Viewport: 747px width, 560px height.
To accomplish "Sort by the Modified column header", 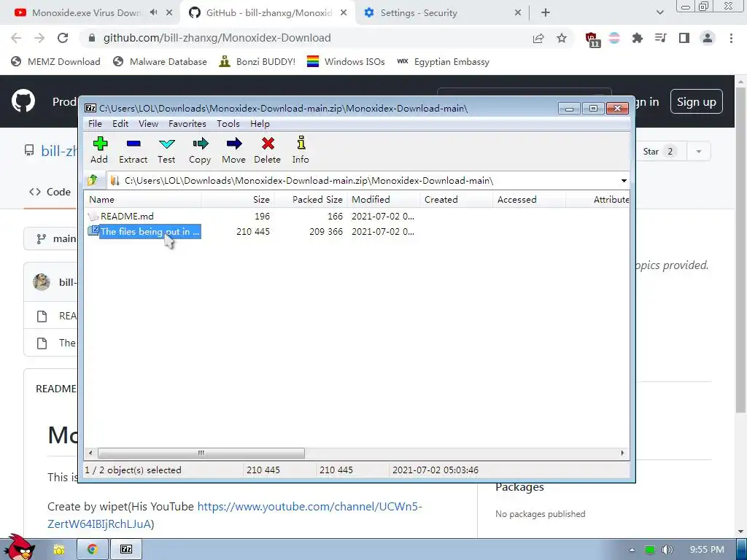I will pos(384,200).
